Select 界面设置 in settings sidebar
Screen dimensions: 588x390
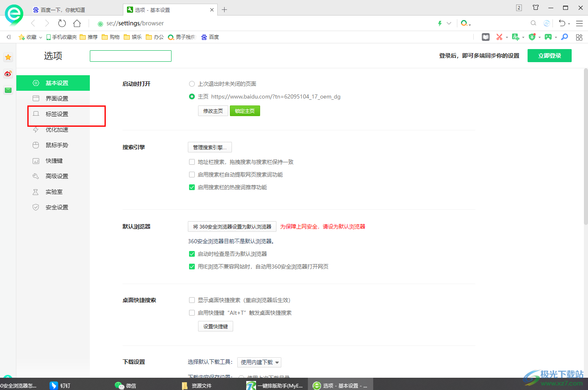point(53,99)
